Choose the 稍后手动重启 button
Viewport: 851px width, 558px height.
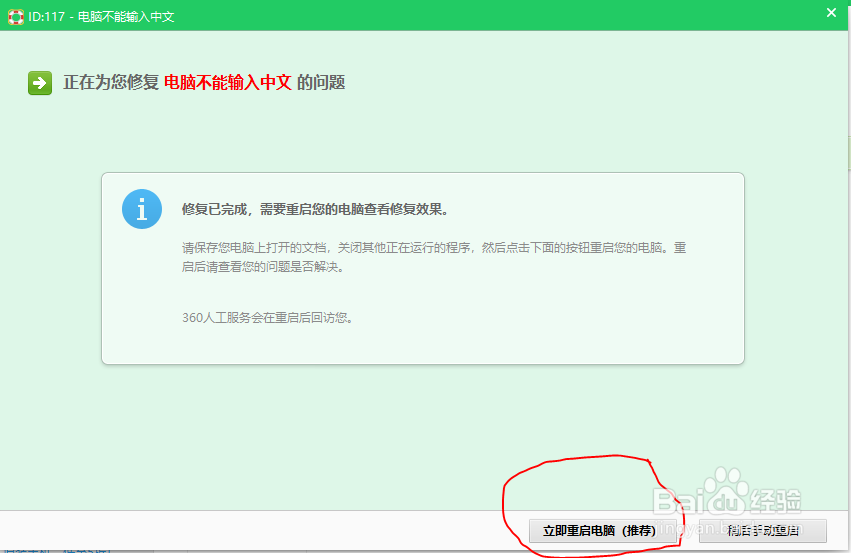(763, 530)
